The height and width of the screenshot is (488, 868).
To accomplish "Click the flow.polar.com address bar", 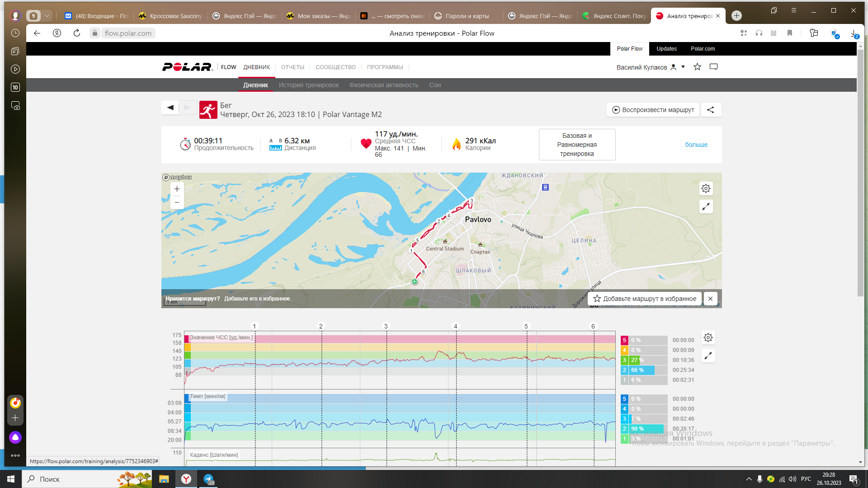I will 128,33.
